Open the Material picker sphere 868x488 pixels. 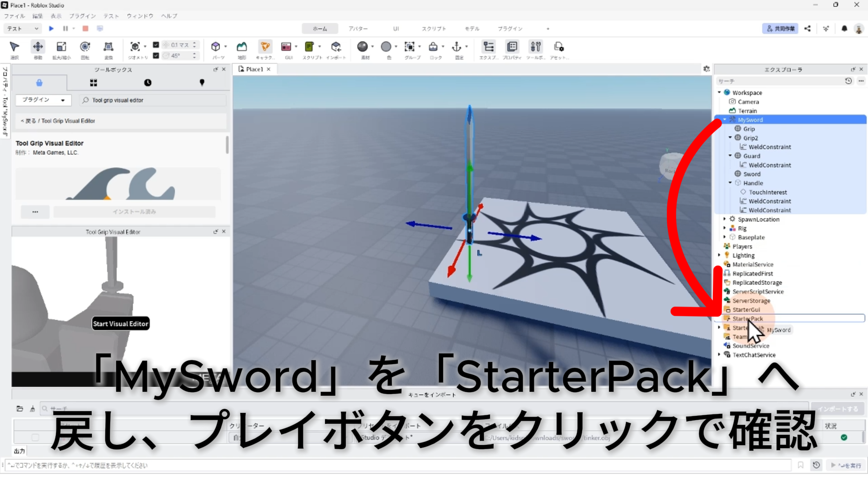362,47
